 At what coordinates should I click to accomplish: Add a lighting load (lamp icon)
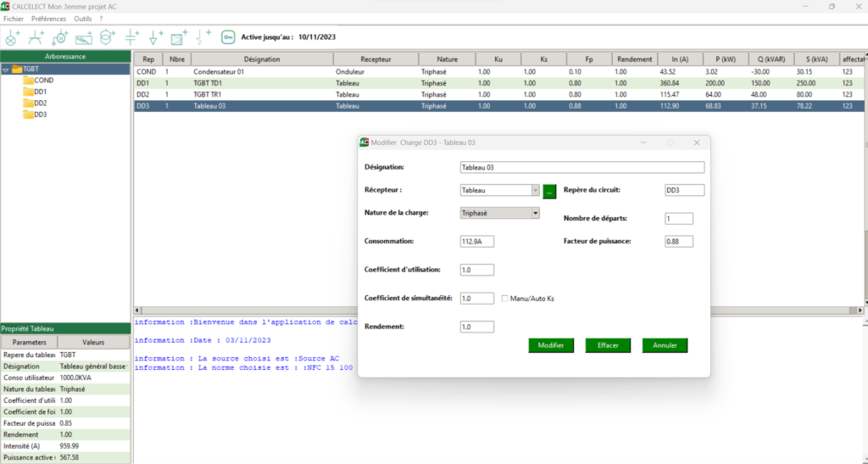[12, 37]
